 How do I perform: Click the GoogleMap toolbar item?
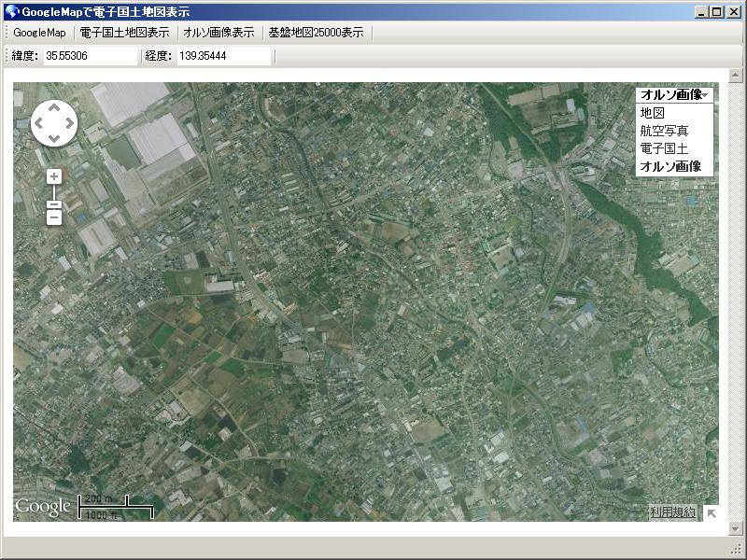(38, 31)
